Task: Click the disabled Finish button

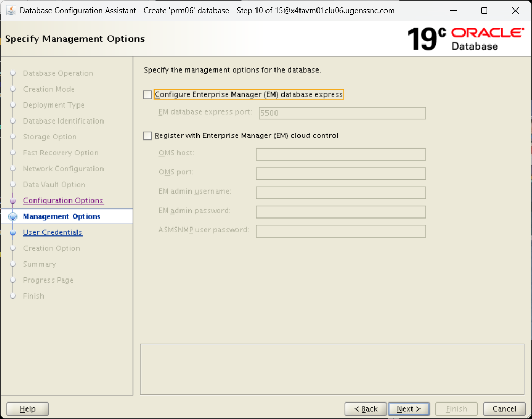Action: [456, 409]
